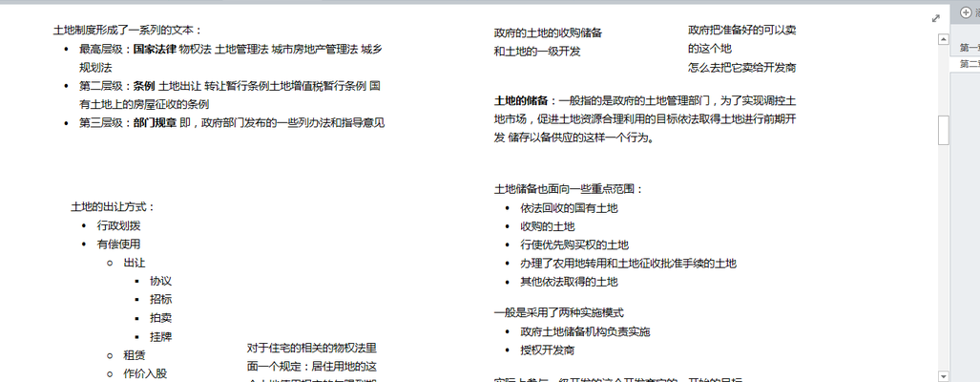
Task: Select the second page tab in page list
Action: pyautogui.click(x=969, y=64)
